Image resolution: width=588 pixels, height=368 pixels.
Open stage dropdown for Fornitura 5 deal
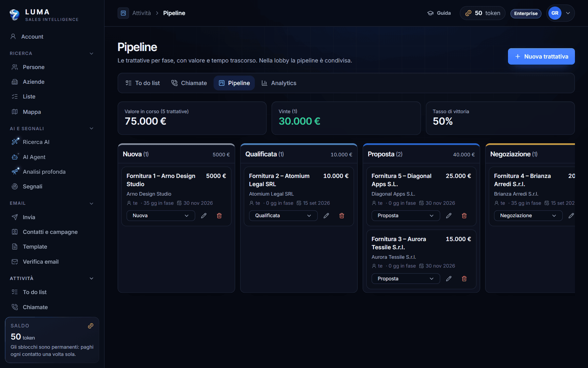(406, 216)
